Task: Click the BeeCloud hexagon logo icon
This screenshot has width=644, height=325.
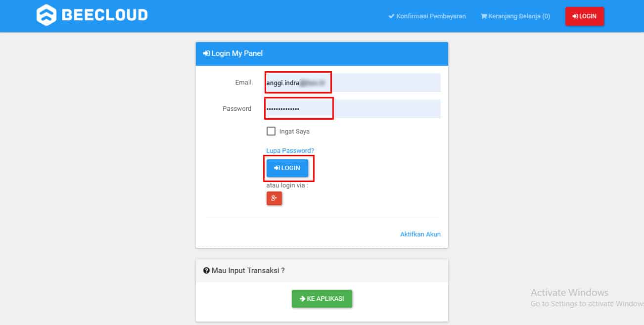Action: point(46,15)
